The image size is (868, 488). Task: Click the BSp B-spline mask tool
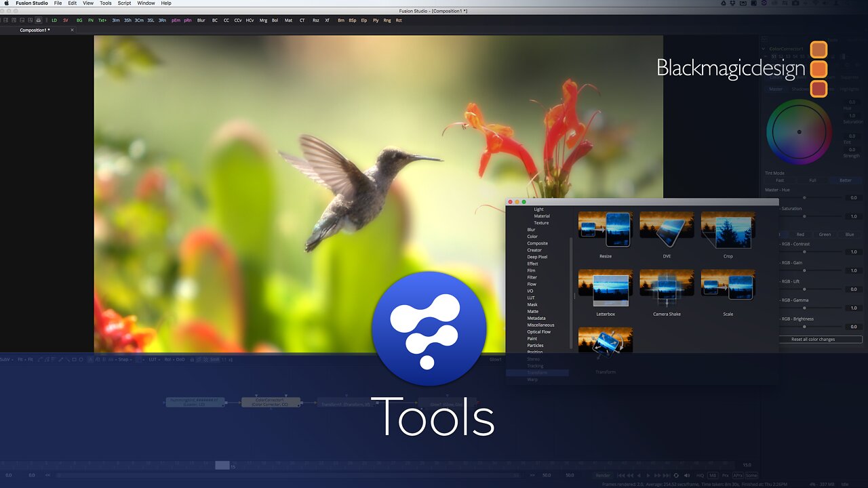(x=353, y=20)
